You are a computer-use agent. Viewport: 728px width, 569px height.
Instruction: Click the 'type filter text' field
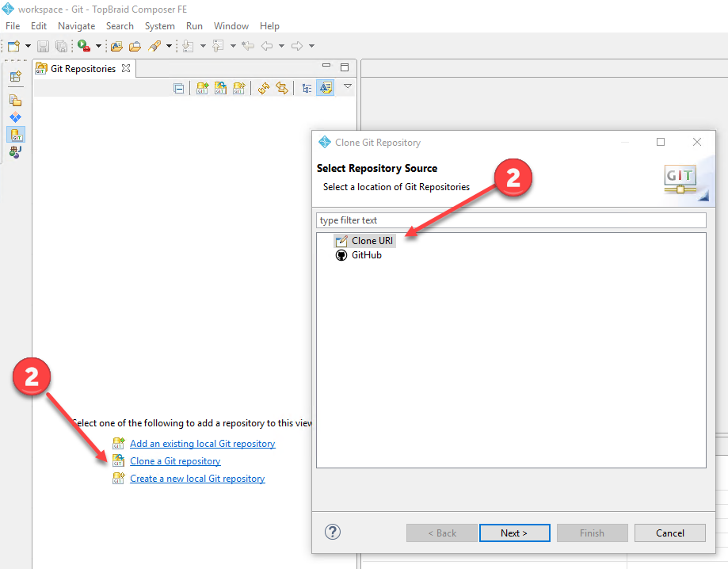[511, 220]
